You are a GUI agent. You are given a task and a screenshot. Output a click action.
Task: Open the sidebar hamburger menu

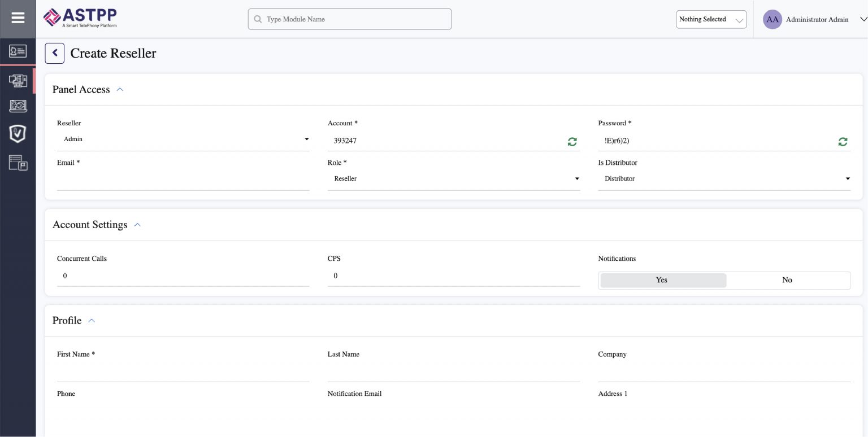pyautogui.click(x=18, y=18)
